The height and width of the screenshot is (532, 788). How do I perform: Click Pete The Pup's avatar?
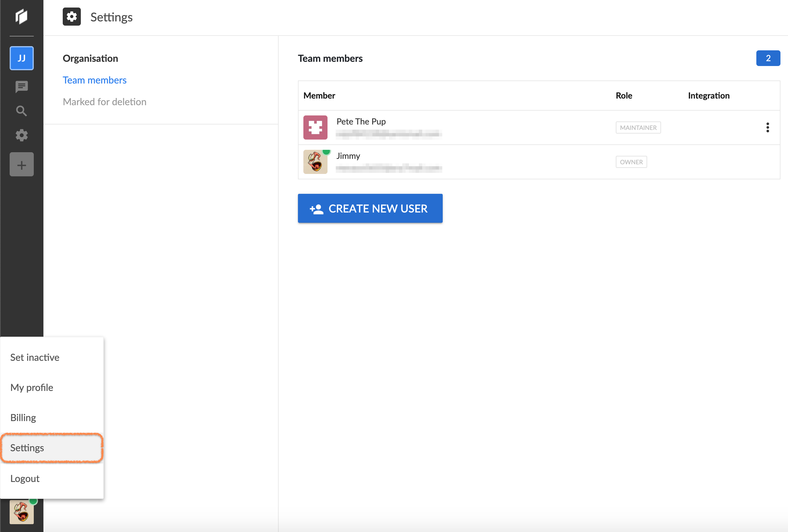coord(315,127)
